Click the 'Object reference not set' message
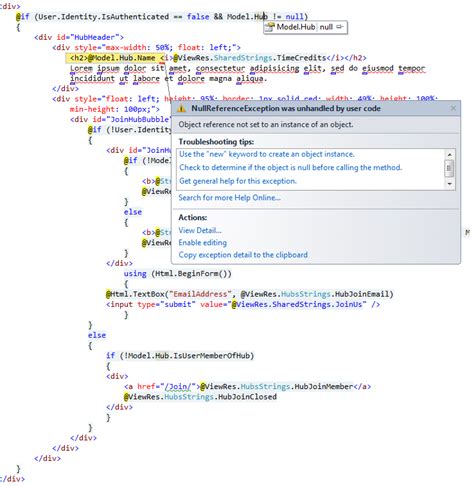 [266, 125]
